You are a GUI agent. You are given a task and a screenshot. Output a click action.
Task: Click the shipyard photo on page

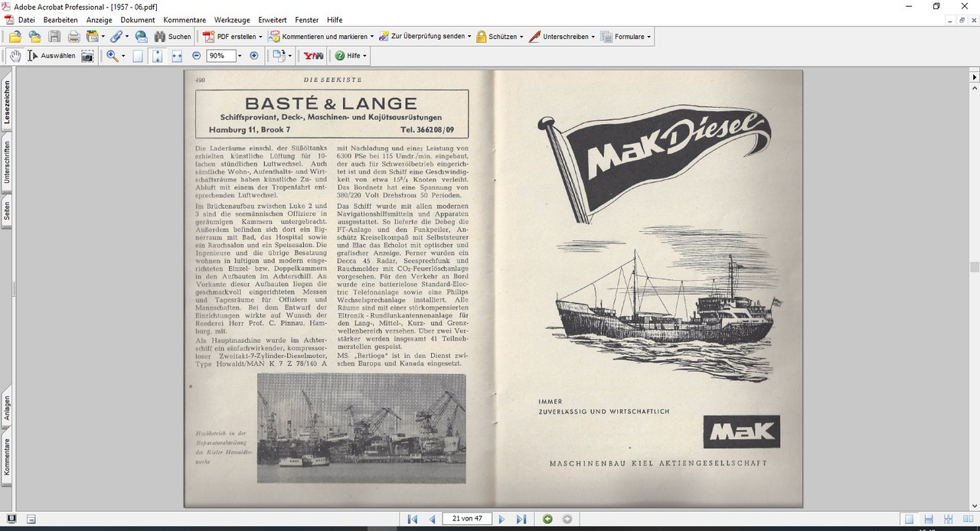(x=361, y=428)
